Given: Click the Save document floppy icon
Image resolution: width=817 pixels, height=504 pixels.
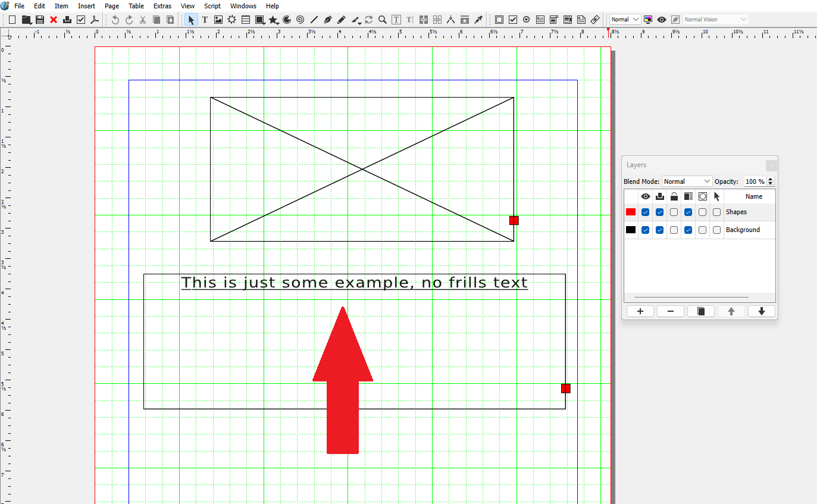Looking at the screenshot, I should pyautogui.click(x=40, y=20).
